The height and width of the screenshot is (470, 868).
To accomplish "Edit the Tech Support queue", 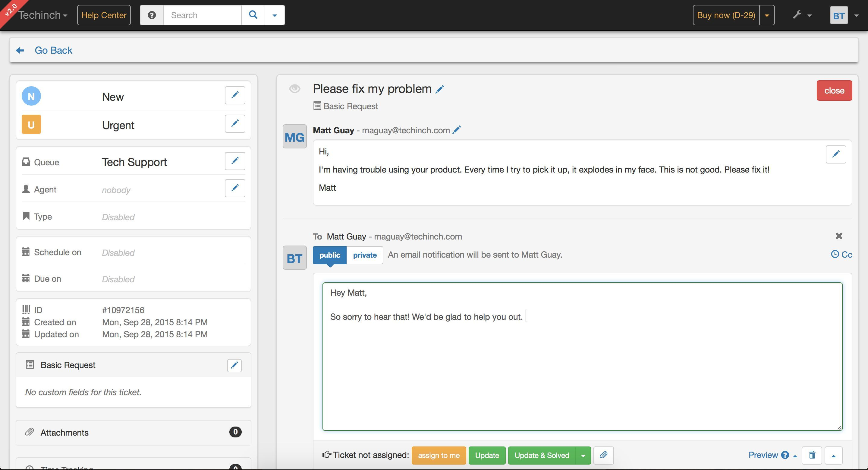I will 235,161.
